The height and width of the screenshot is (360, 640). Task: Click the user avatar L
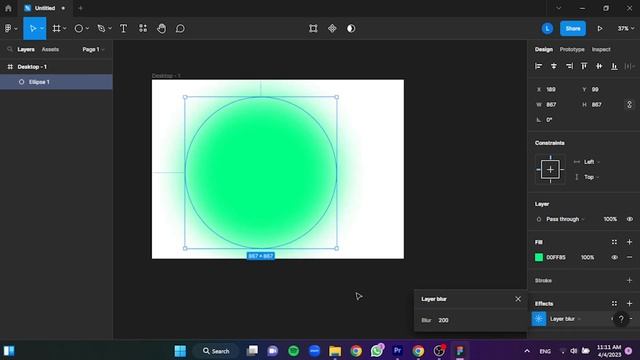click(x=547, y=29)
